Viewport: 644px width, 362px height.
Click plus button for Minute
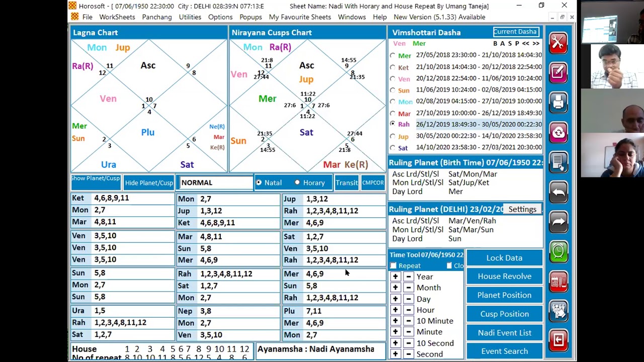tap(395, 332)
